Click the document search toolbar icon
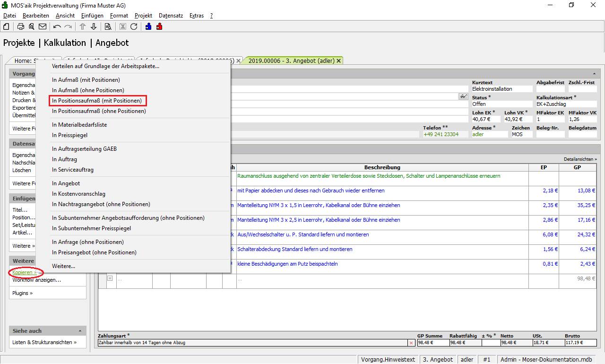The image size is (605, 364). point(108,26)
